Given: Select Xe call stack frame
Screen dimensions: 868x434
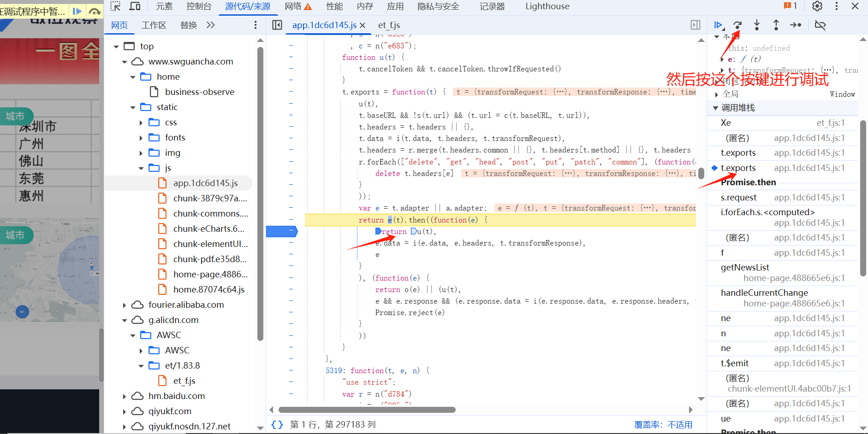Looking at the screenshot, I should point(783,123).
